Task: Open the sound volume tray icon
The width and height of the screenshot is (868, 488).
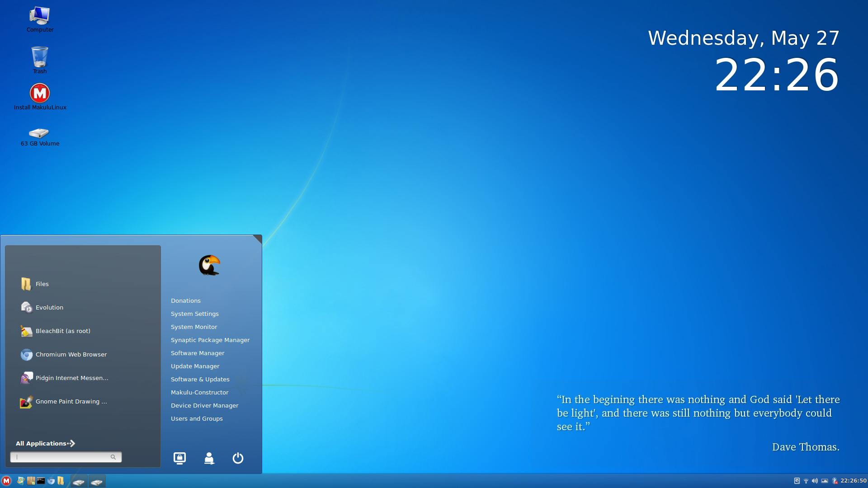Action: pyautogui.click(x=815, y=481)
